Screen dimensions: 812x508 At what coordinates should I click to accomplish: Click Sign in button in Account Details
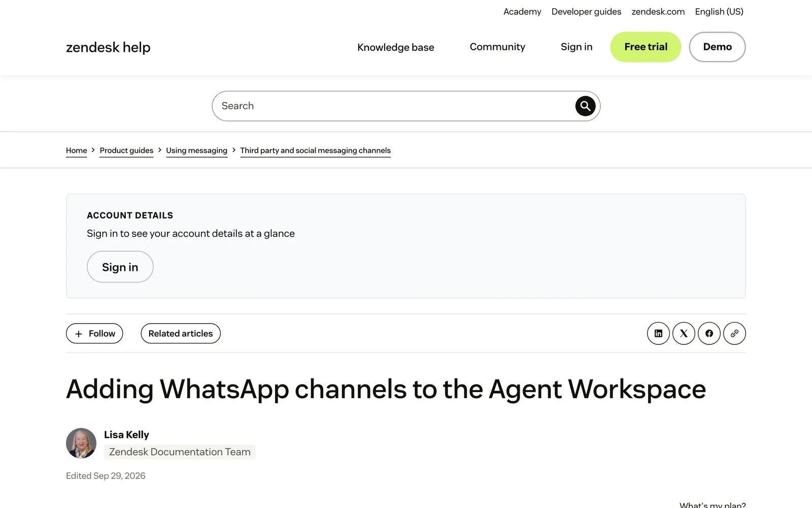tap(120, 267)
